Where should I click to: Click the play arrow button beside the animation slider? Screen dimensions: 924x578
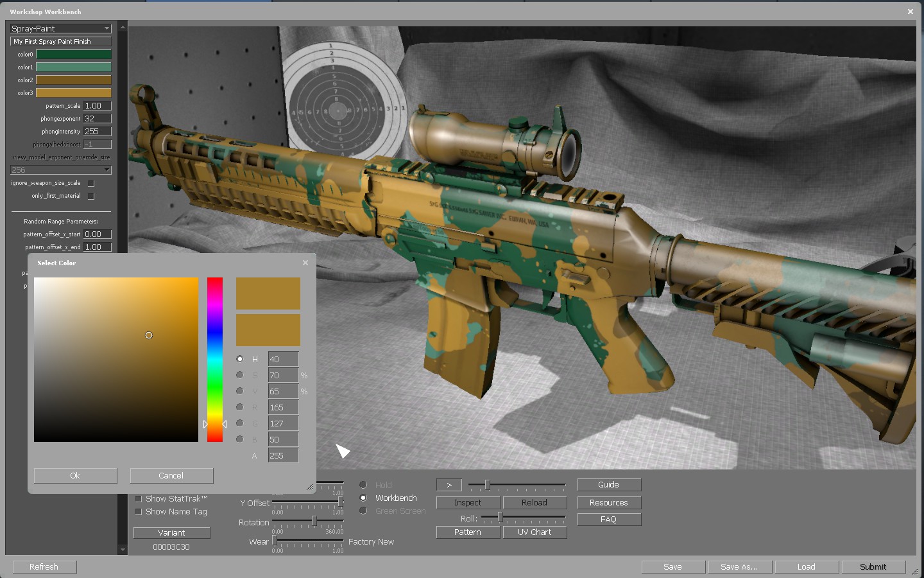[449, 485]
